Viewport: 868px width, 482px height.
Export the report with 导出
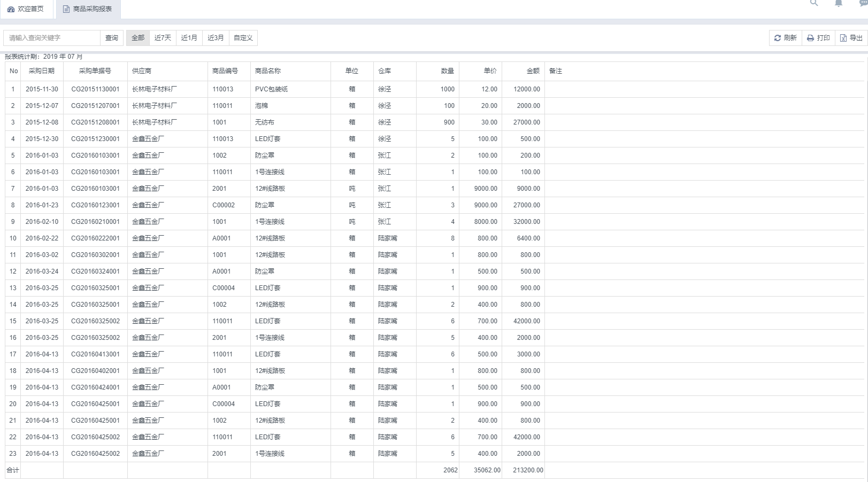coord(851,38)
